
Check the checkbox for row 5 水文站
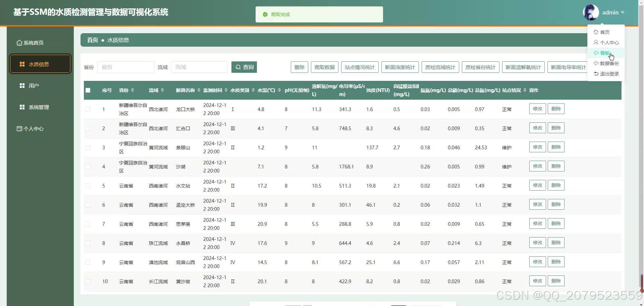tap(88, 186)
